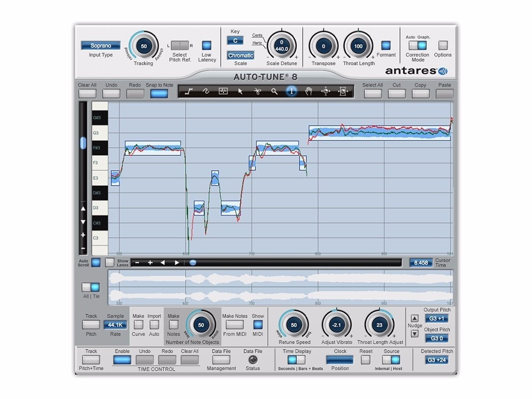Click the pitch scroll up arrow
532x399 pixels.
point(83,209)
